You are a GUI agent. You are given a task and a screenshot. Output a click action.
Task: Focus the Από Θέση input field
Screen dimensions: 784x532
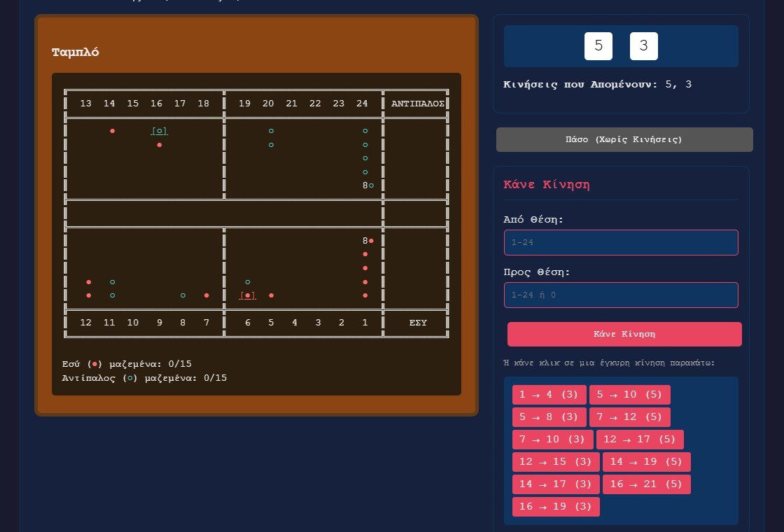point(621,242)
